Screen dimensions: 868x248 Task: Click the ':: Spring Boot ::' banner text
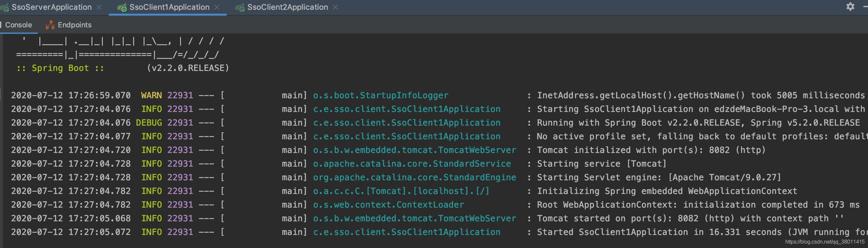[60, 68]
